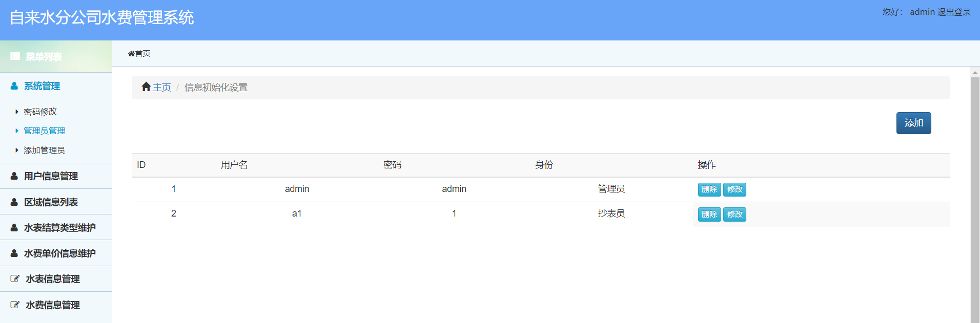
Task: Click the 操作 column header
Action: click(x=707, y=165)
